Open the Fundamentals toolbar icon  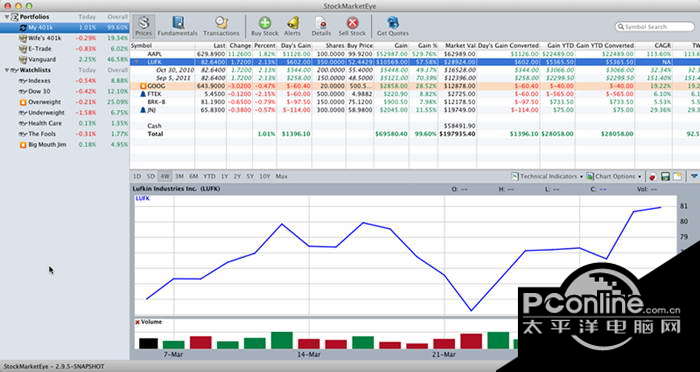[178, 26]
